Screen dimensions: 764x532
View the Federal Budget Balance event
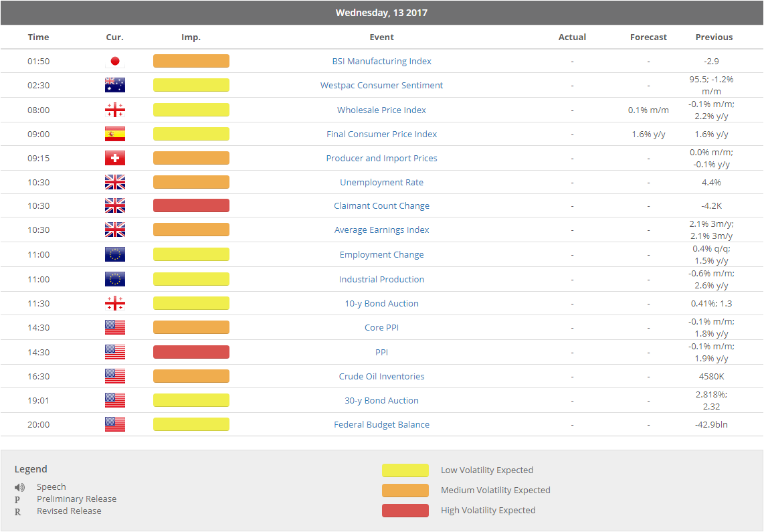(381, 425)
